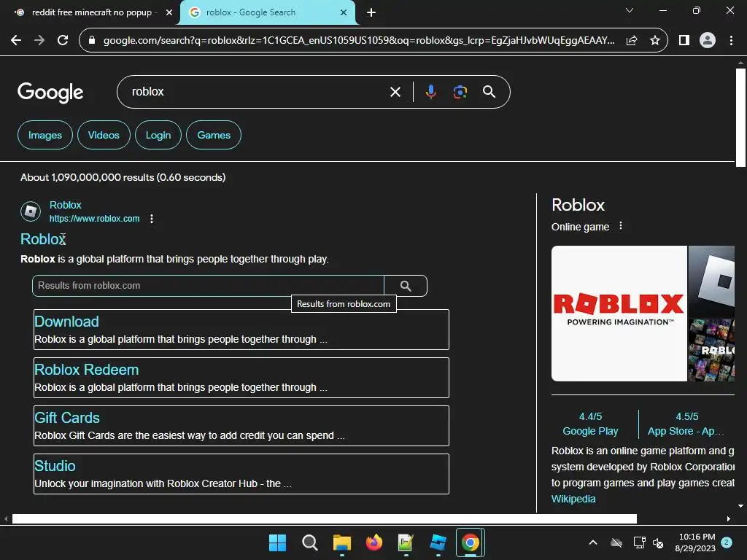Share this page from address bar
The height and width of the screenshot is (560, 747).
click(632, 41)
